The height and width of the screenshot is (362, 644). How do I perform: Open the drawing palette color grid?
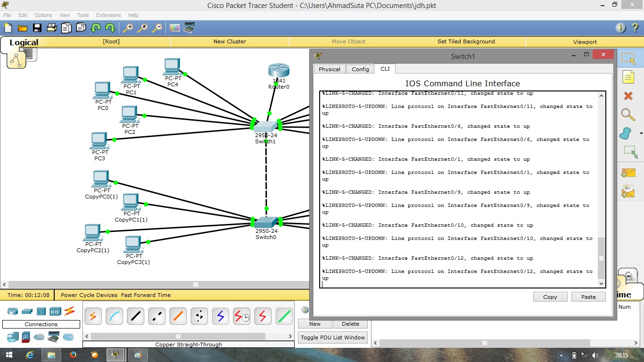pos(173,28)
